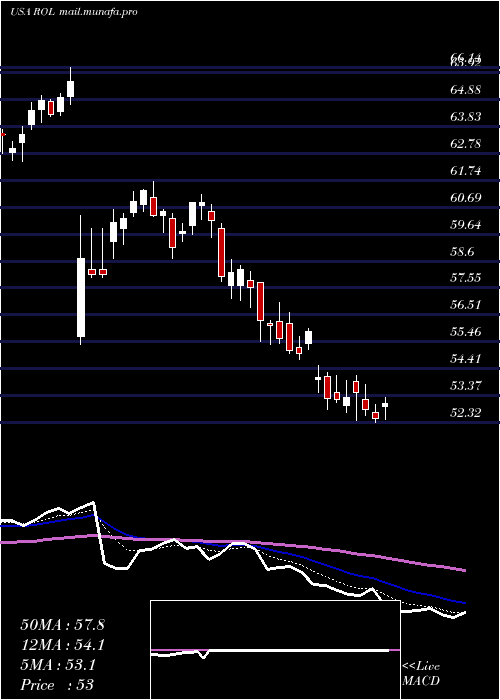Click the last white candlestick on the chart
This screenshot has height=700, width=500.
click(x=385, y=405)
